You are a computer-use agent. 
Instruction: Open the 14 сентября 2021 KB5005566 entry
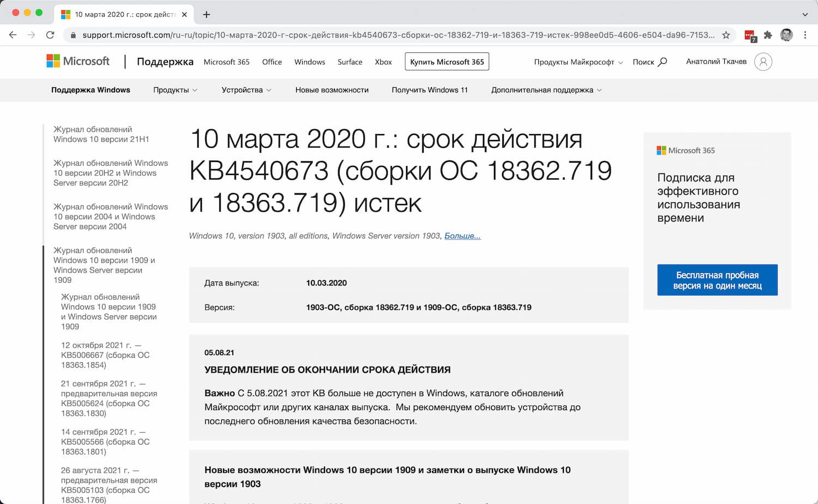tap(105, 442)
